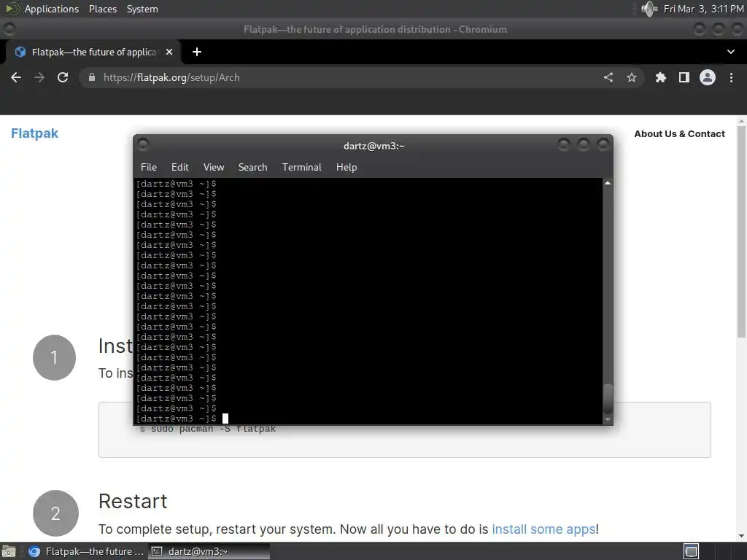Click the page scrollbar down arrow

click(741, 536)
